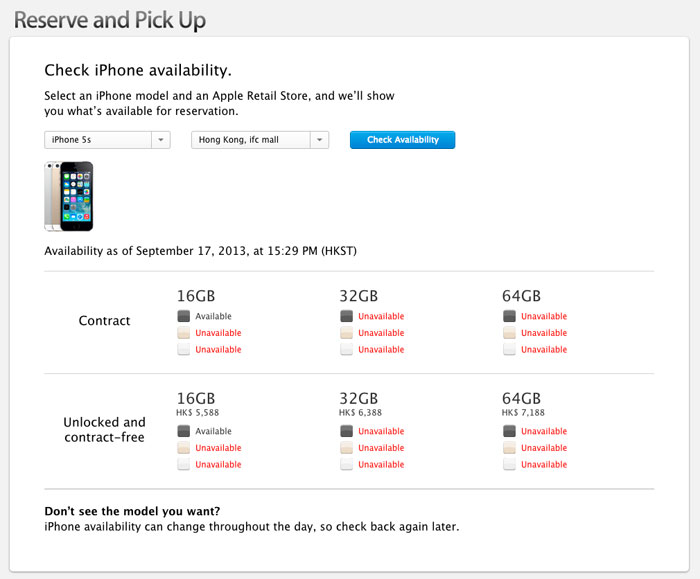Open the iPhone 5s model dropdown
This screenshot has width=700, height=579.
(107, 140)
